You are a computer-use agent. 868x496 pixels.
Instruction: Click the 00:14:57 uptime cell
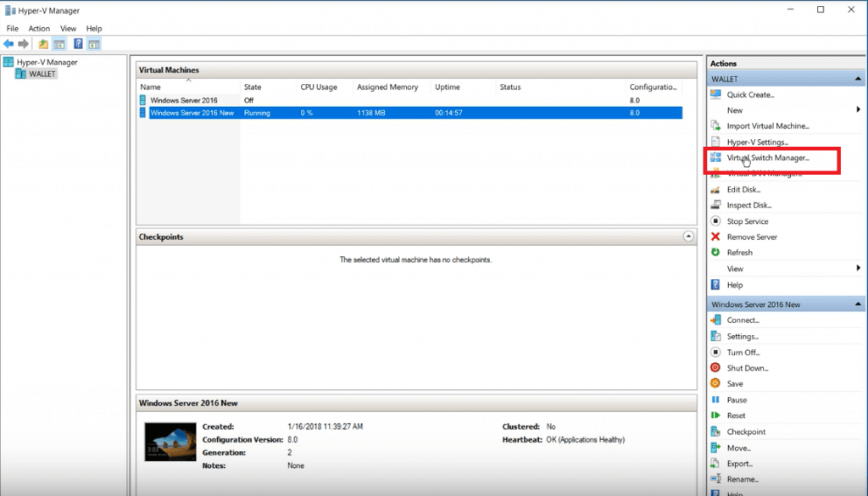click(x=448, y=113)
